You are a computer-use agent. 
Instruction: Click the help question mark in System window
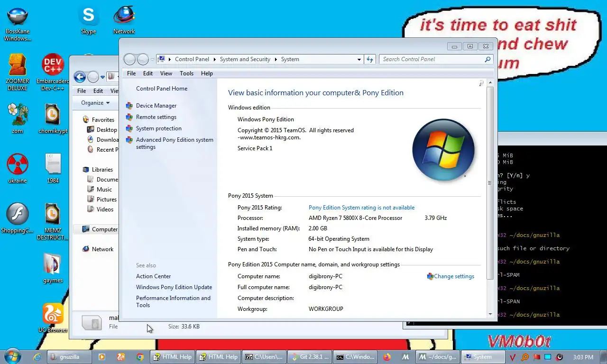(x=481, y=83)
